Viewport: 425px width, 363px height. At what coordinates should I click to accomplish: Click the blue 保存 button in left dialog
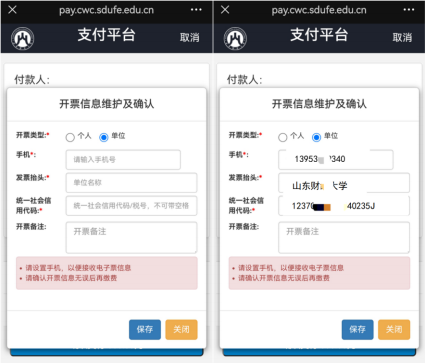[x=145, y=329]
